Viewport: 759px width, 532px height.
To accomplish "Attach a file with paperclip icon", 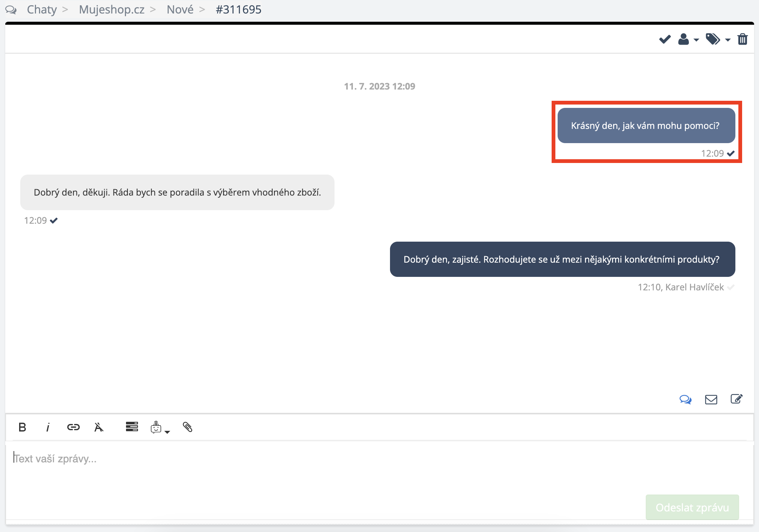I will [x=187, y=427].
